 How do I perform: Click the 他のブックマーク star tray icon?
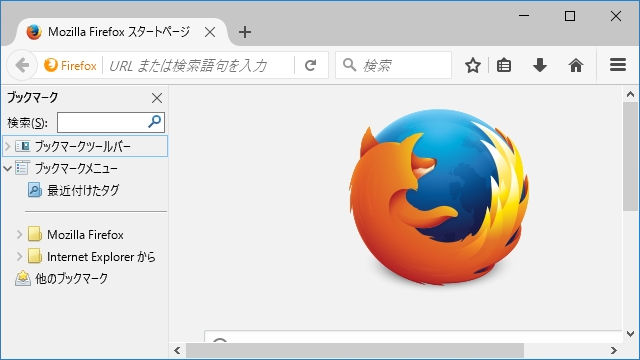(23, 278)
